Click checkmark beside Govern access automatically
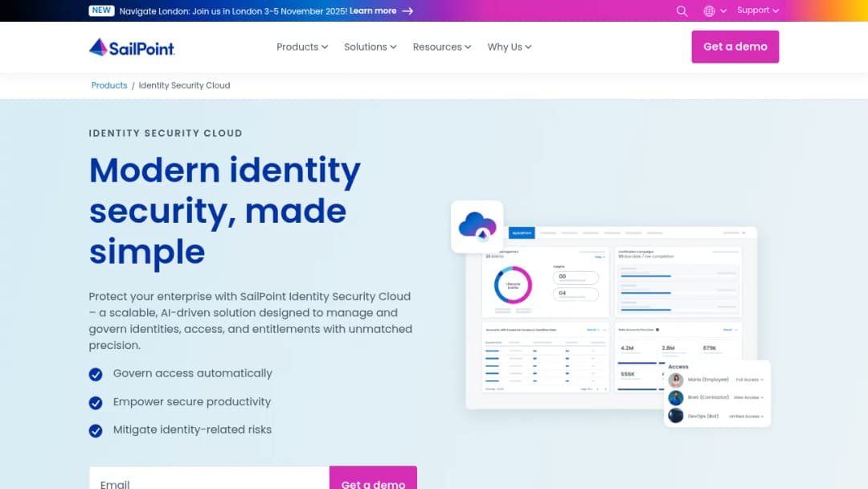Screen dimensions: 868x489 pos(96,374)
